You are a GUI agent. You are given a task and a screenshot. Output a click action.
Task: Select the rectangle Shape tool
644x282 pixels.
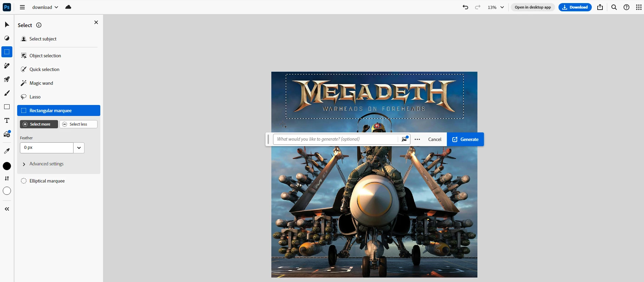tap(7, 107)
